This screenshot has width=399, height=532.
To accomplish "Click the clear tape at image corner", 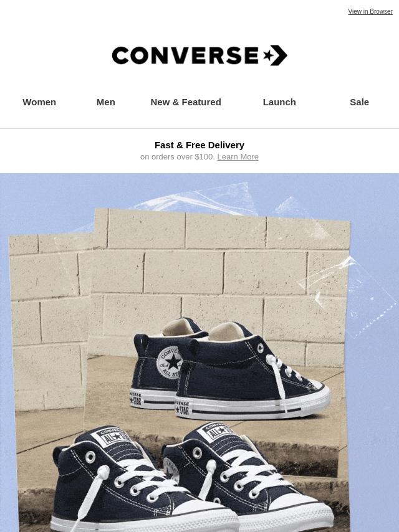I will (350, 295).
